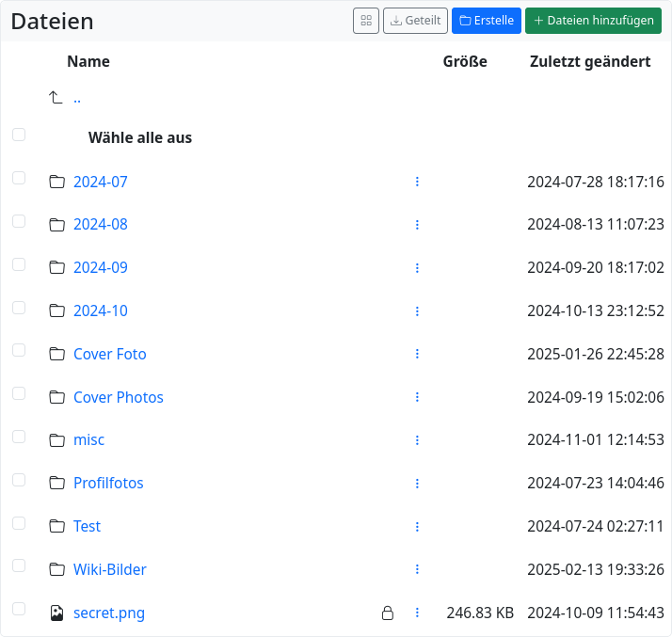
Task: Click the Name column header
Action: tap(88, 62)
